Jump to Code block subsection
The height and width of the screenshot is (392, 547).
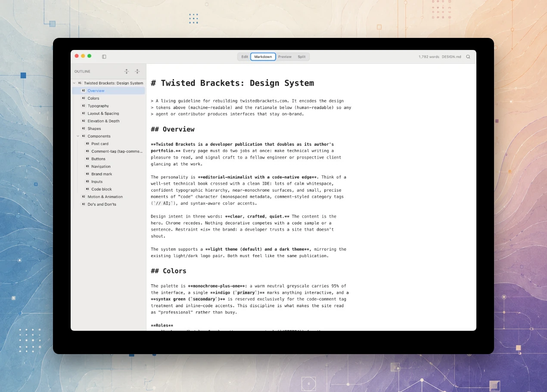(x=102, y=189)
